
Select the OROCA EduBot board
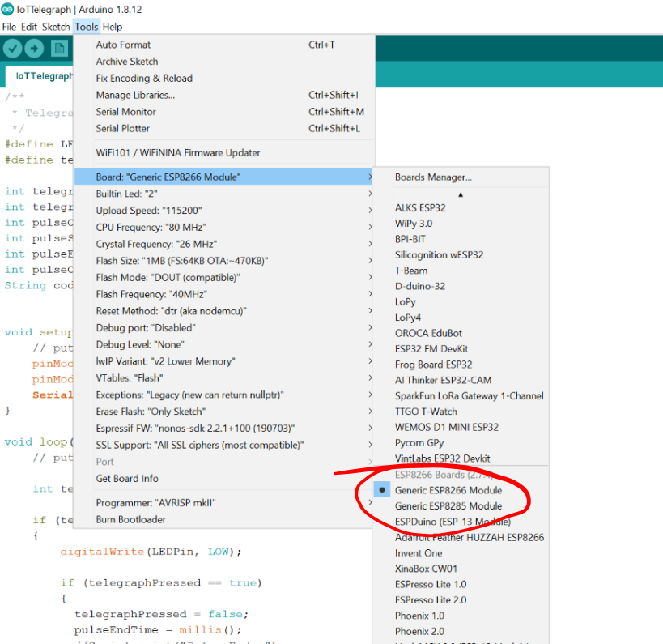[x=461, y=333]
